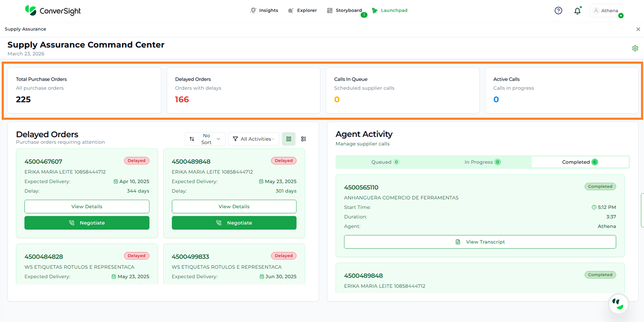Negotiate order 4500489848
Screen dimensions: 644x322
click(234, 223)
